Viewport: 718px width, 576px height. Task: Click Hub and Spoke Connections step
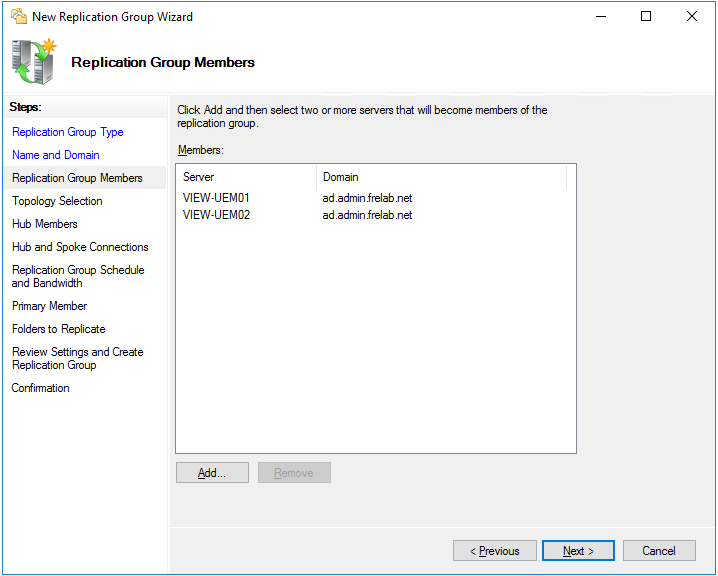80,247
